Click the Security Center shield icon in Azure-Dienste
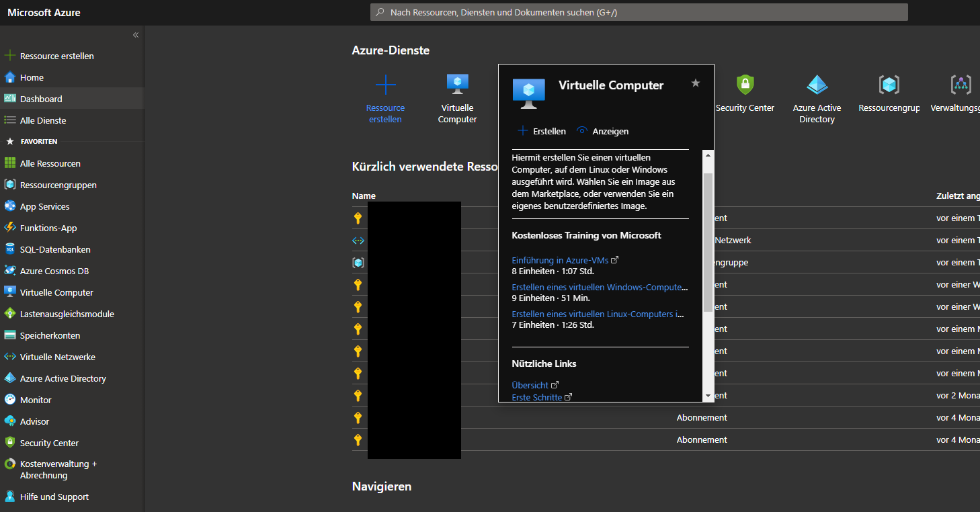The height and width of the screenshot is (512, 980). pos(745,85)
